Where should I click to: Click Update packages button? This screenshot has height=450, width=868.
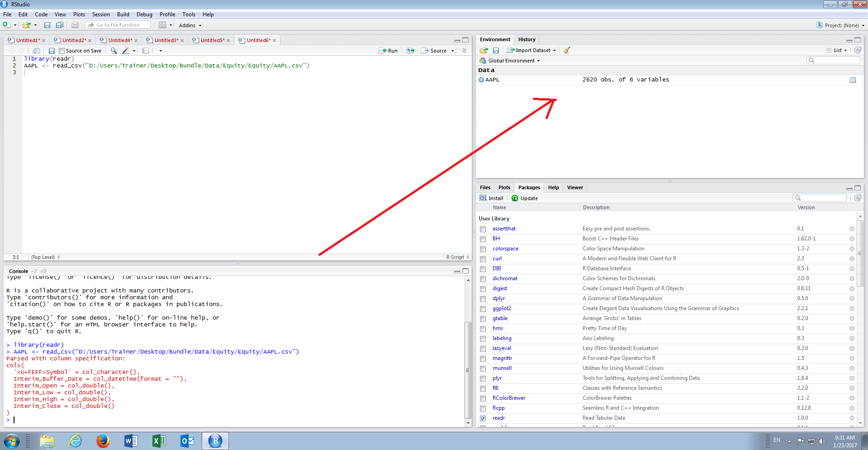click(525, 198)
